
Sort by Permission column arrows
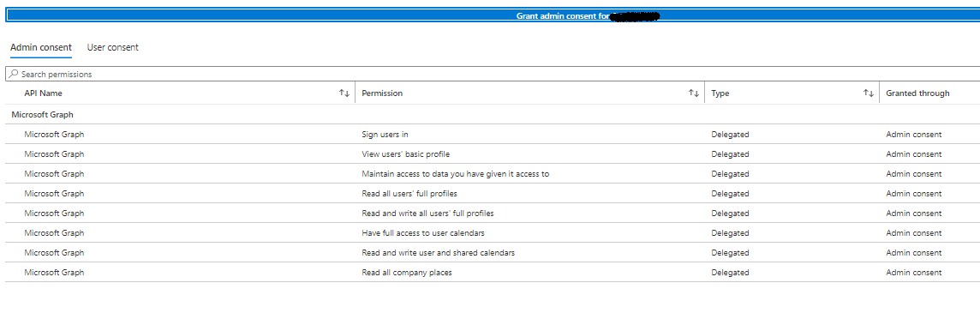click(694, 93)
